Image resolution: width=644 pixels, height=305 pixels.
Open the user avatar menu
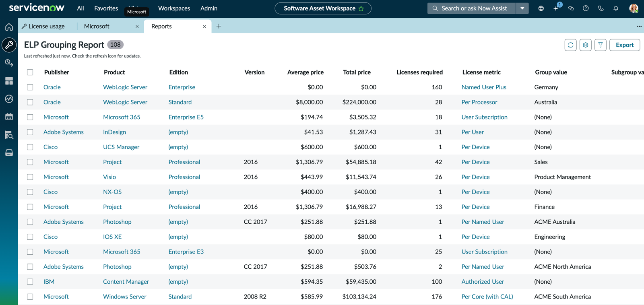click(x=634, y=8)
